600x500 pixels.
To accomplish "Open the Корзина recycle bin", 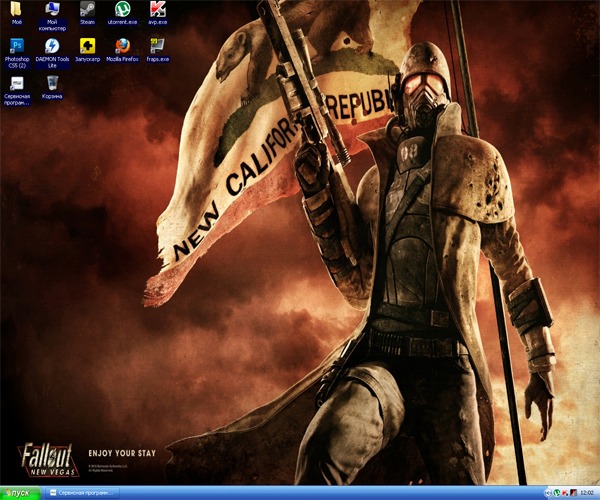I will tap(52, 88).
